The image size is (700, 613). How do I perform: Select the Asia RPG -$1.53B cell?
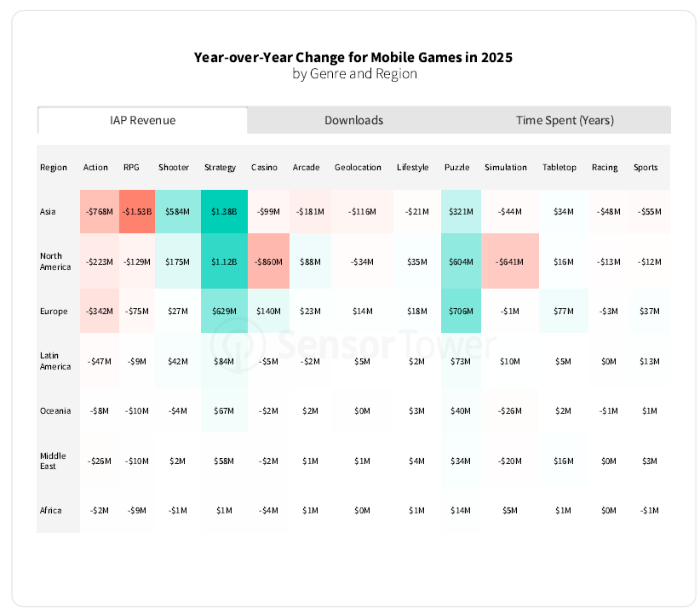pyautogui.click(x=136, y=211)
